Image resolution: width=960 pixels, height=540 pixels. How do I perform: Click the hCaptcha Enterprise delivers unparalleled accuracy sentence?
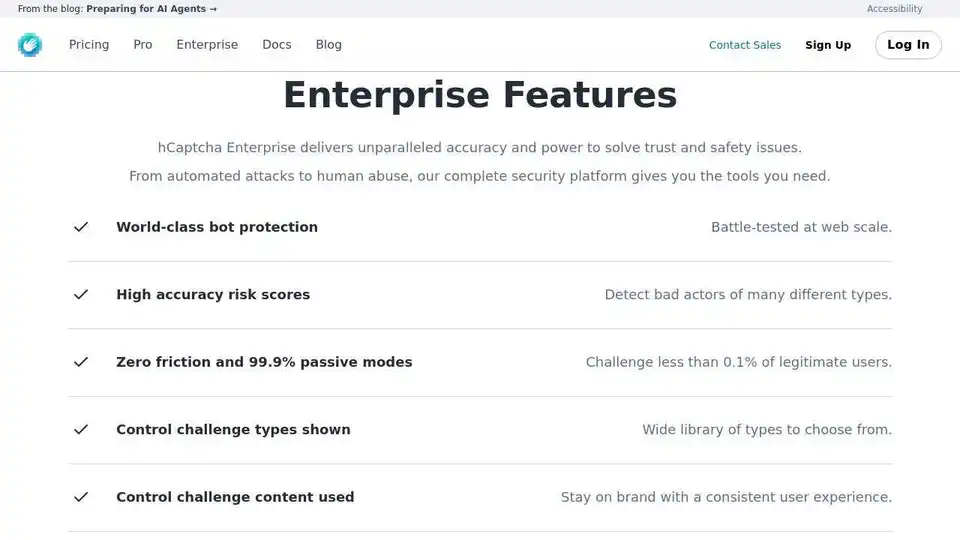tap(479, 148)
